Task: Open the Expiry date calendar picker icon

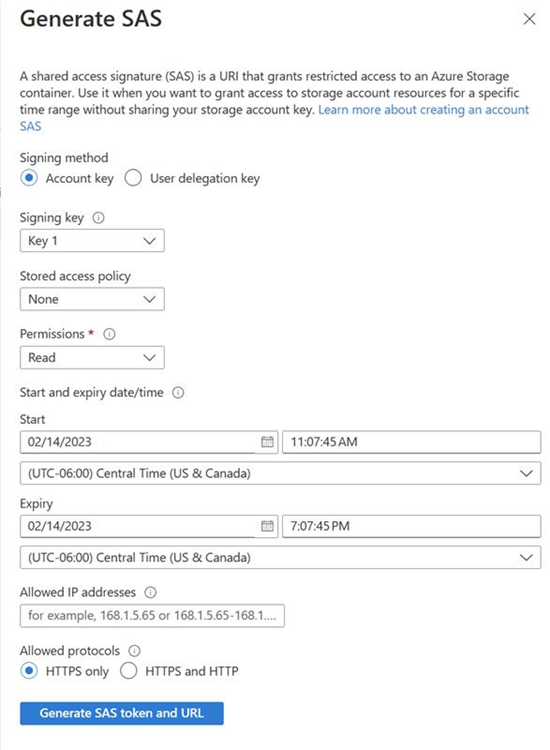Action: pyautogui.click(x=267, y=526)
